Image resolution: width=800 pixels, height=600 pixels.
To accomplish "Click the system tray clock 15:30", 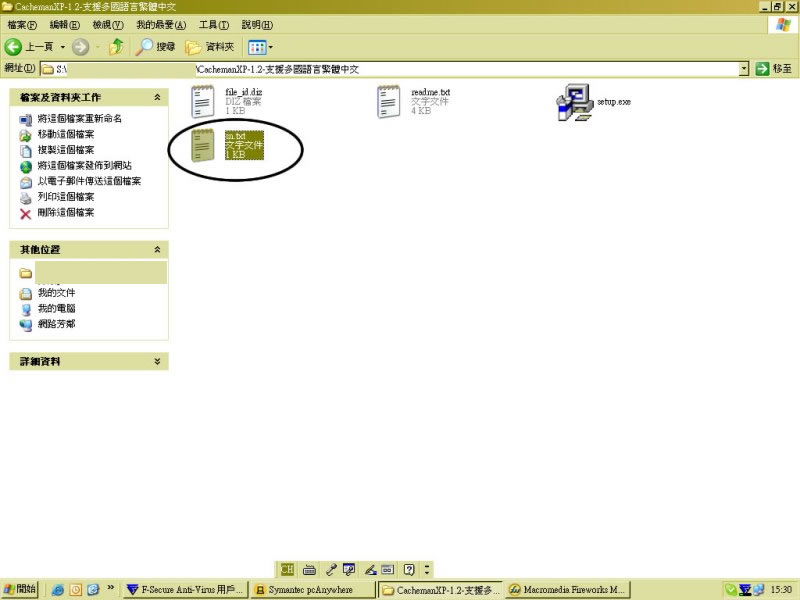I will point(781,590).
